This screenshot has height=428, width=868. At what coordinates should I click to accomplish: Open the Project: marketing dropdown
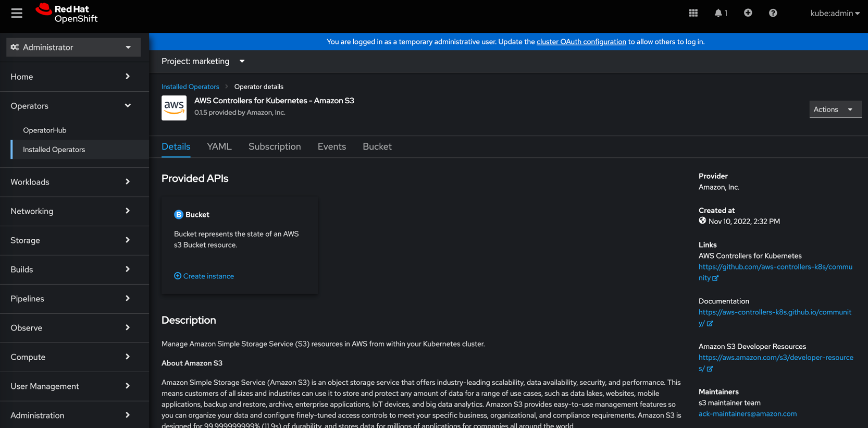(x=203, y=62)
